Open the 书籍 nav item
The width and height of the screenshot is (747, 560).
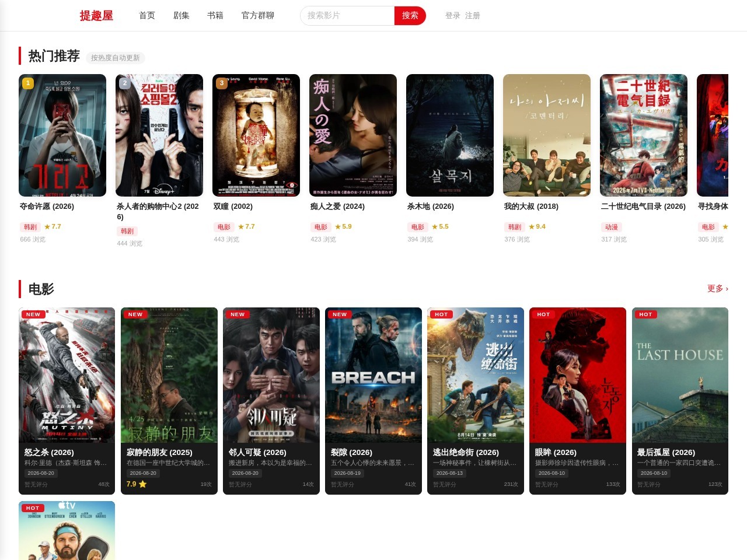click(215, 16)
